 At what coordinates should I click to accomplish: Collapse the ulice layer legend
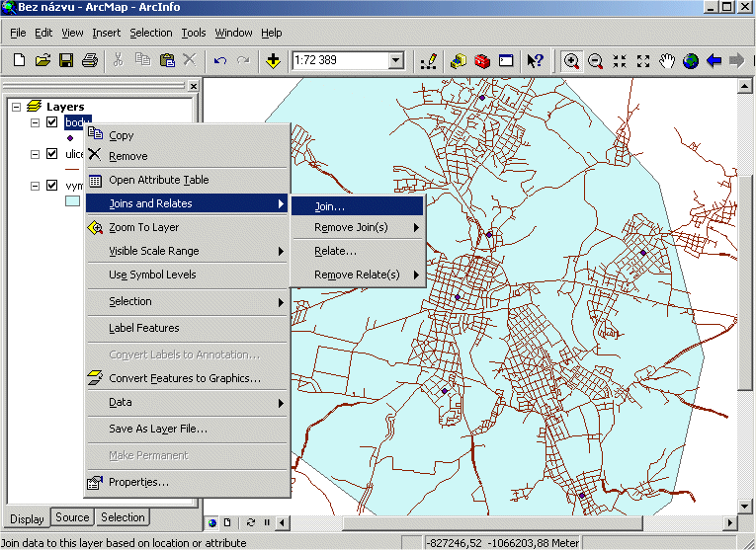click(x=35, y=154)
